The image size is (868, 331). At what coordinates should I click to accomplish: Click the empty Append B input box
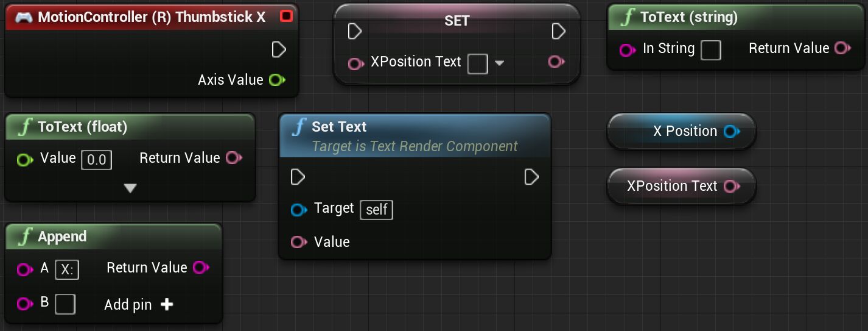click(x=65, y=304)
